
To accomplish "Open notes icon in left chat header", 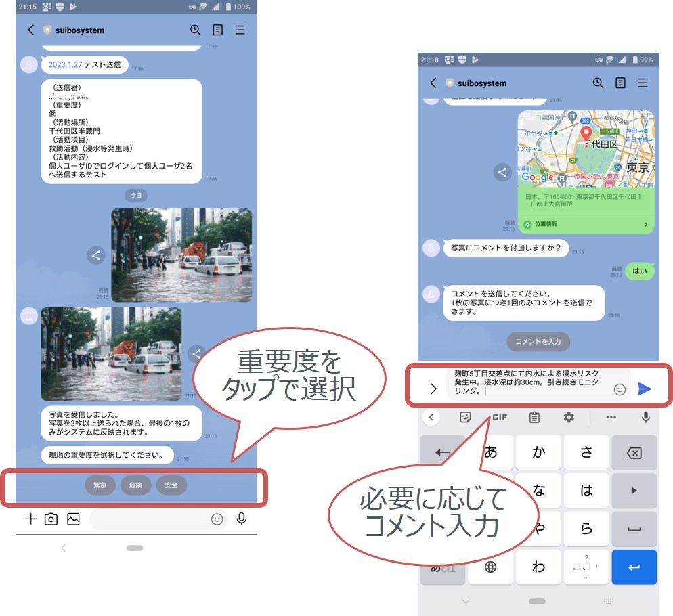I will [x=217, y=30].
